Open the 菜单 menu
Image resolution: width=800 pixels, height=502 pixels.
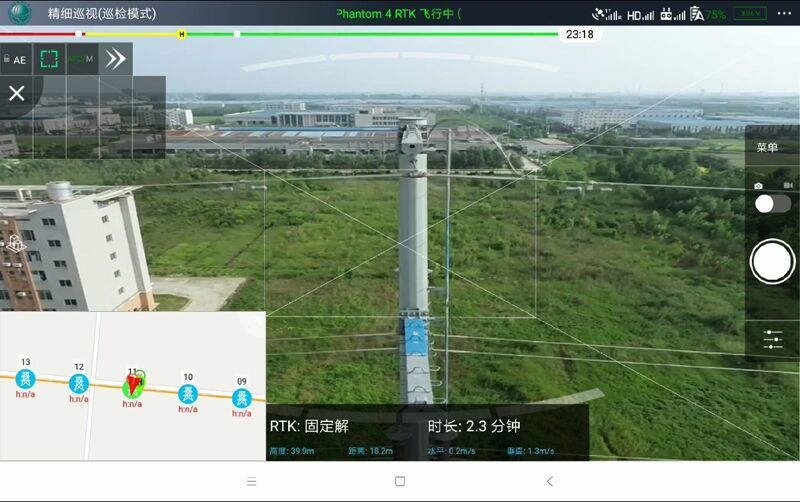coord(767,148)
